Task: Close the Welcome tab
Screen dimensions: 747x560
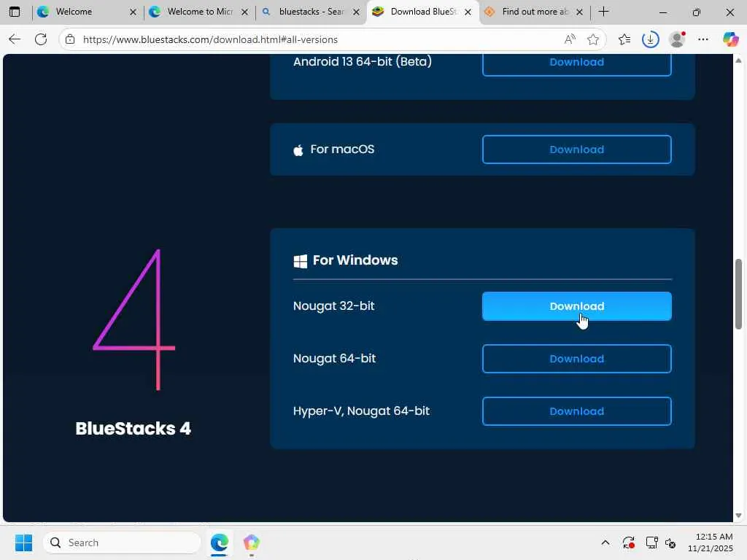Action: [x=133, y=12]
